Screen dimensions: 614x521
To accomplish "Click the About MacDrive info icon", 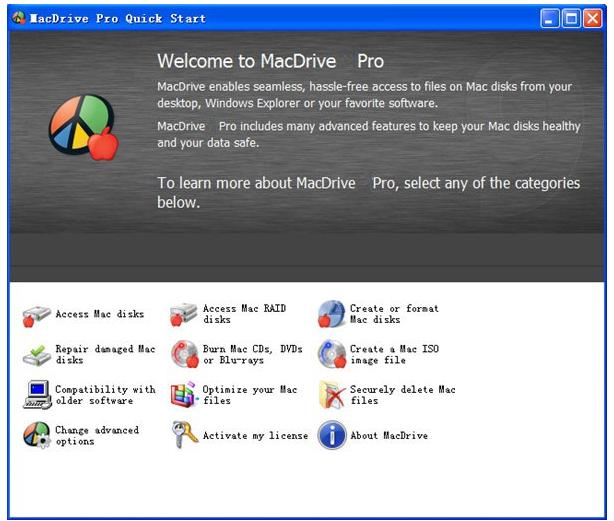I will point(332,435).
